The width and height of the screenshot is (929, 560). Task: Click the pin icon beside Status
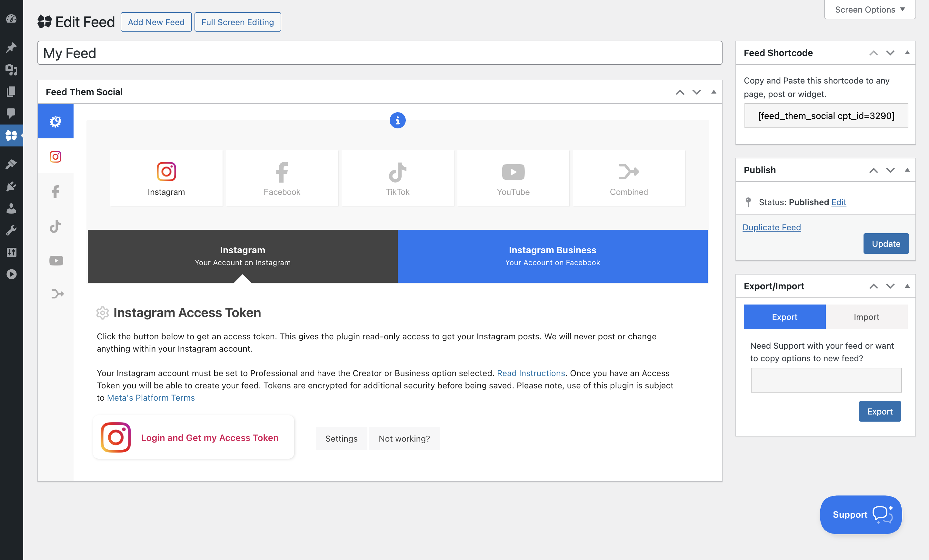point(748,202)
